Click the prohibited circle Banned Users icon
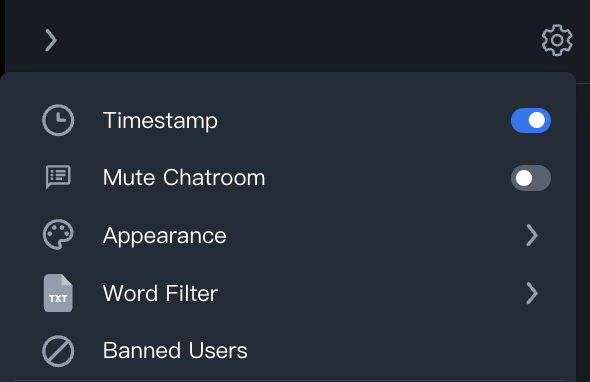 [x=58, y=351]
